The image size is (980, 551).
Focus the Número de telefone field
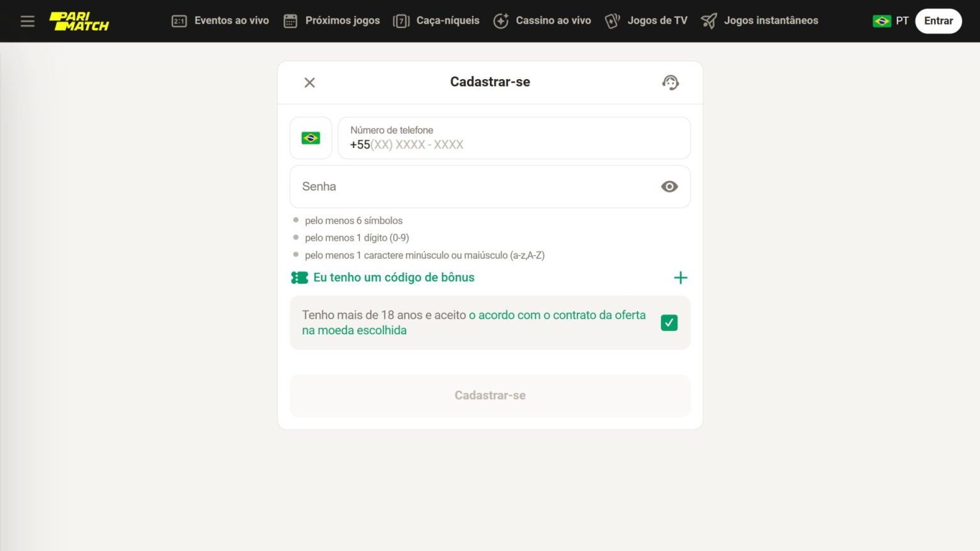click(x=514, y=138)
